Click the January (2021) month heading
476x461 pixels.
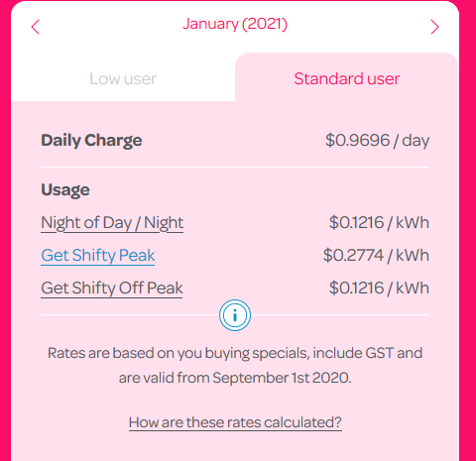(235, 24)
